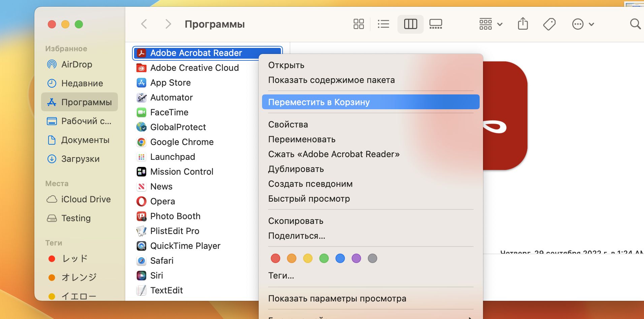Choose Дублировать in the context menu
This screenshot has height=319, width=644.
371,169
